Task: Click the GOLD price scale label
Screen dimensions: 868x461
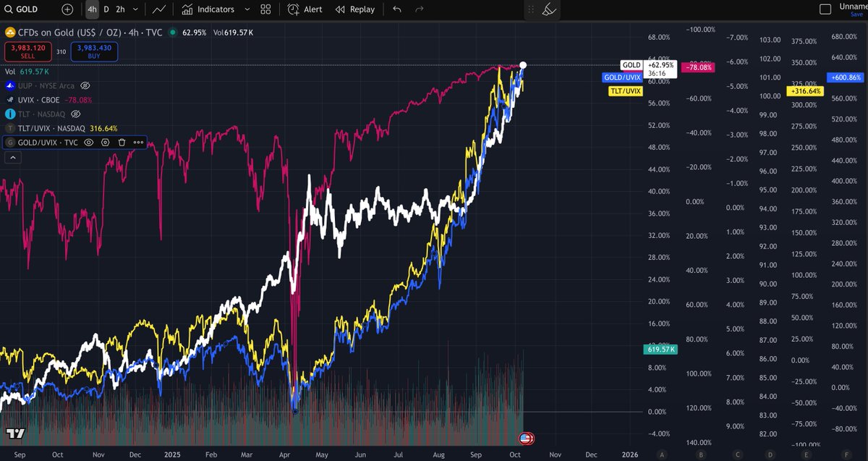Action: pyautogui.click(x=631, y=65)
